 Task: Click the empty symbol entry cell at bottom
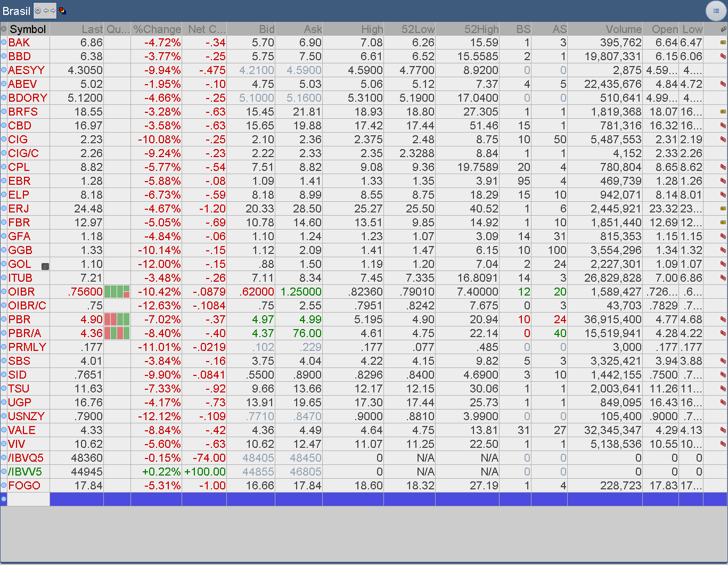point(29,499)
